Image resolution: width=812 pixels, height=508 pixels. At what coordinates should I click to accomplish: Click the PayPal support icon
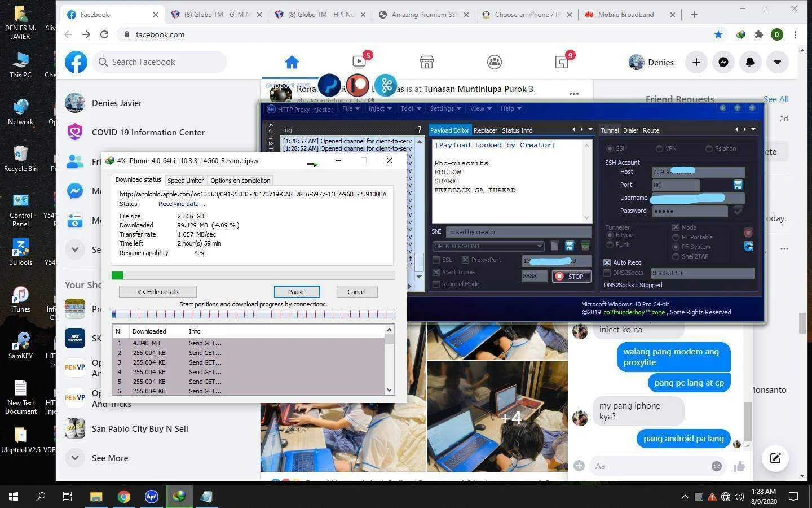(329, 85)
